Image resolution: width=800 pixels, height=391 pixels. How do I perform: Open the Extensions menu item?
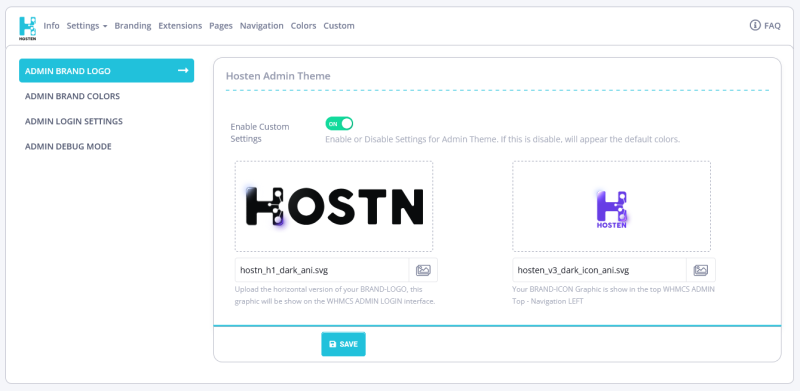coord(180,26)
